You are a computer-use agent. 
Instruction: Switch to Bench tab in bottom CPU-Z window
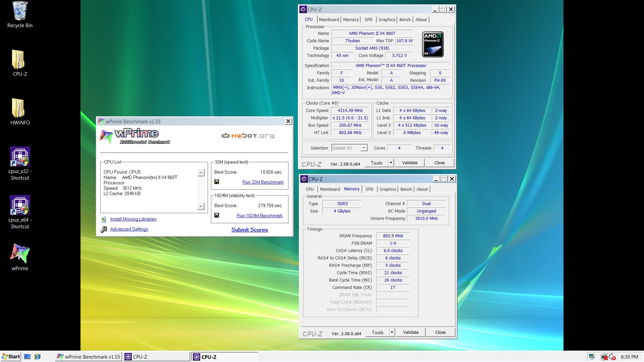pyautogui.click(x=406, y=189)
